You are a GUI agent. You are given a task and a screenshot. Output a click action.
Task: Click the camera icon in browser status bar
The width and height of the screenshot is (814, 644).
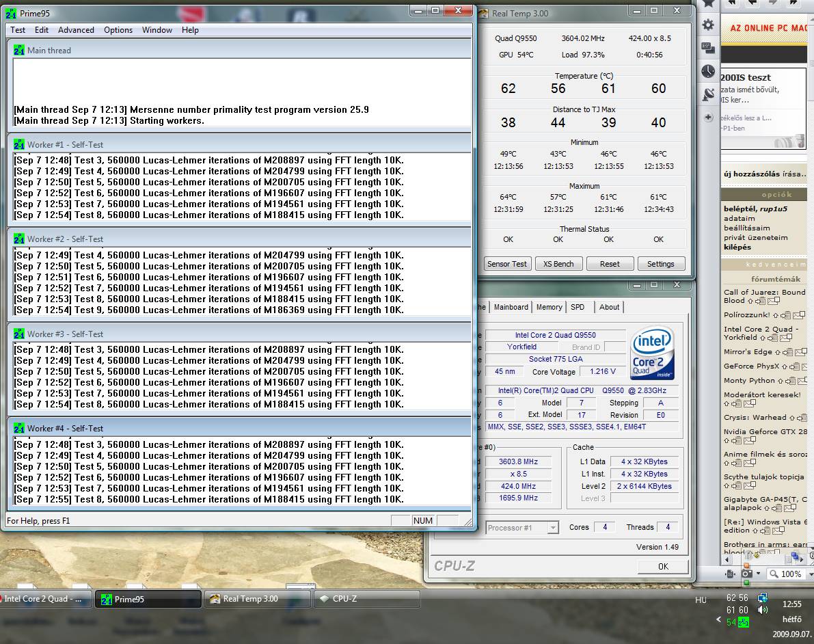point(747,574)
